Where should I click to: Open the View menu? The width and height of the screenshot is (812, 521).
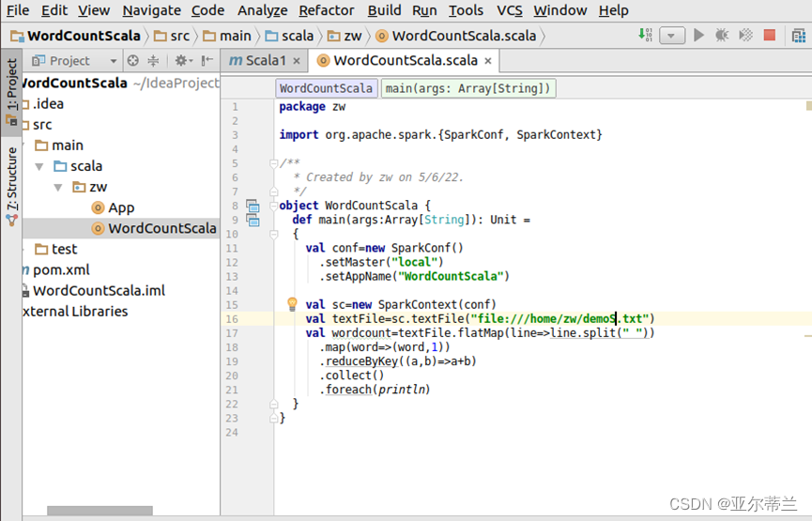coord(94,10)
